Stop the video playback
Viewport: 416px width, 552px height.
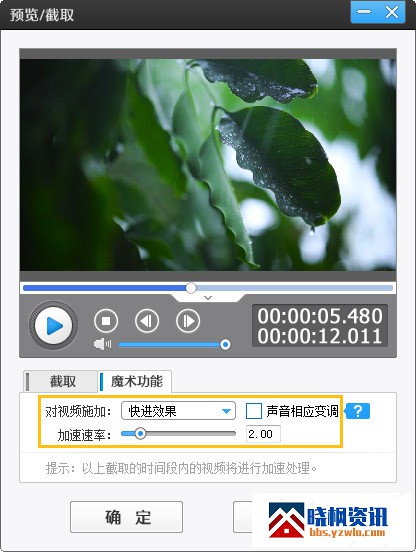[106, 321]
